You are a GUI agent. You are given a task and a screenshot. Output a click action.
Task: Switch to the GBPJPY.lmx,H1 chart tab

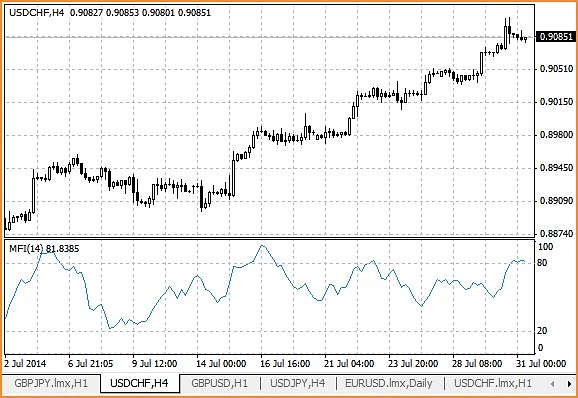tap(51, 383)
